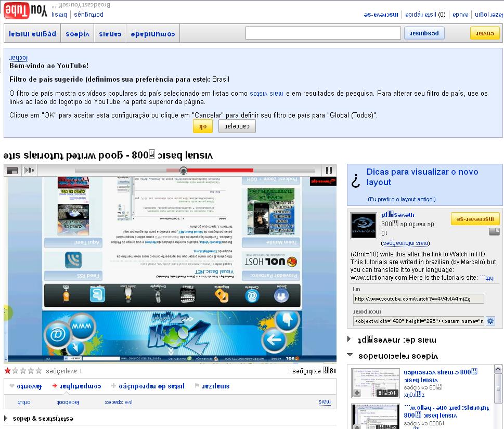Click the junevesbr channel name link
The height and width of the screenshot is (429, 504).
398,215
